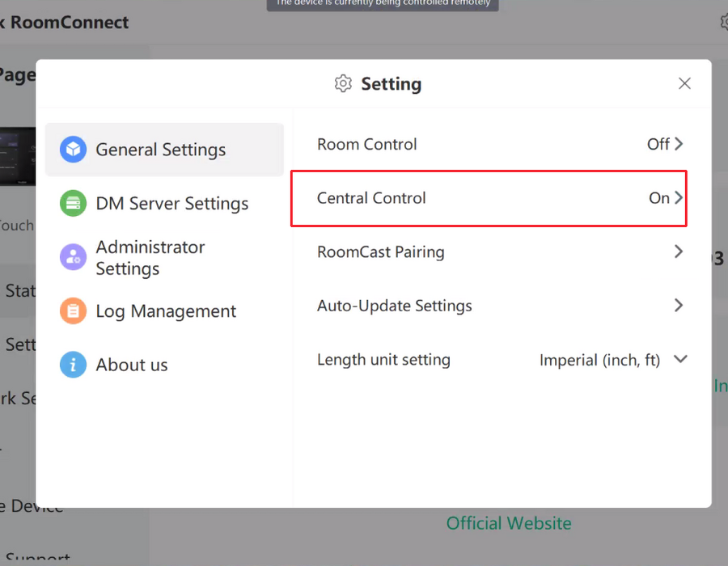Open the Room Control setting row
The height and width of the screenshot is (566, 728).
pos(501,144)
